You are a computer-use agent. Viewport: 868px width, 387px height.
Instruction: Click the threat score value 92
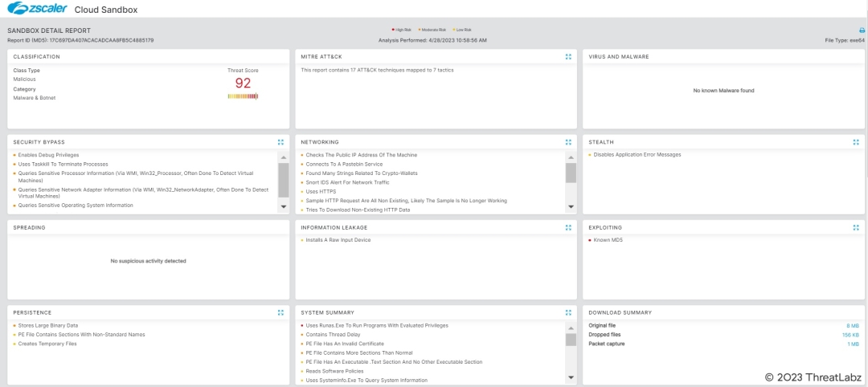(x=243, y=83)
